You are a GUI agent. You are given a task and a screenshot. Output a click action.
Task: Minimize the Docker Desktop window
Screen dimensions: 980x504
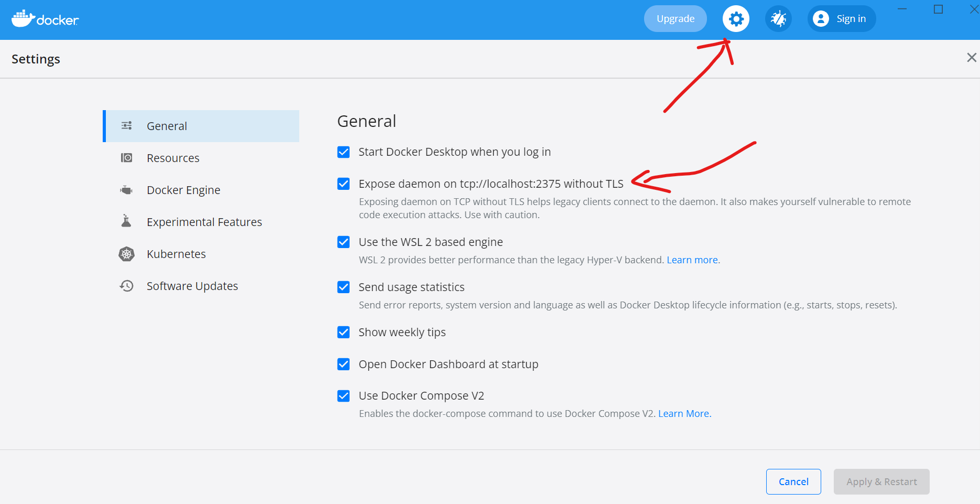902,9
